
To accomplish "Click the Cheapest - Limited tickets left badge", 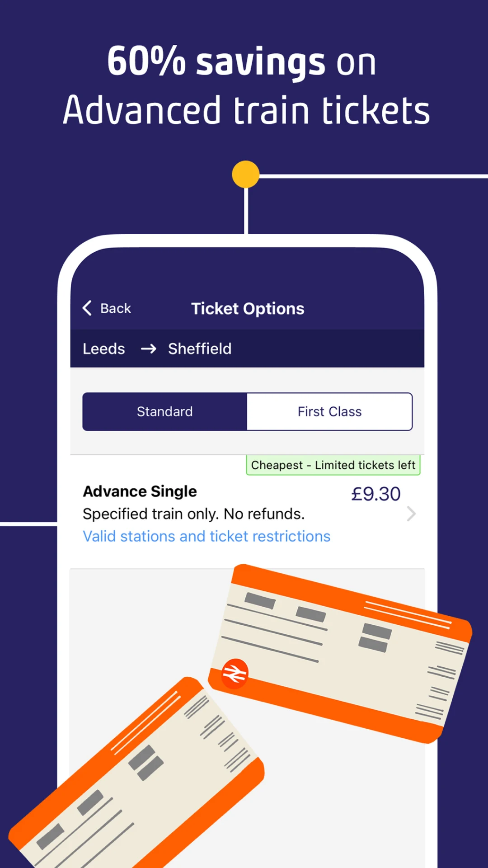I will (333, 465).
